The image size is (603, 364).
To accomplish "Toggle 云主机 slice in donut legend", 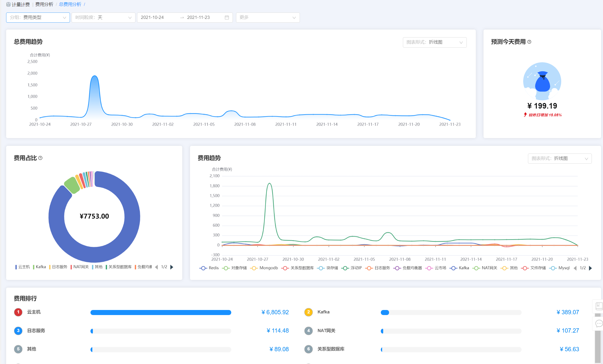I will point(23,267).
